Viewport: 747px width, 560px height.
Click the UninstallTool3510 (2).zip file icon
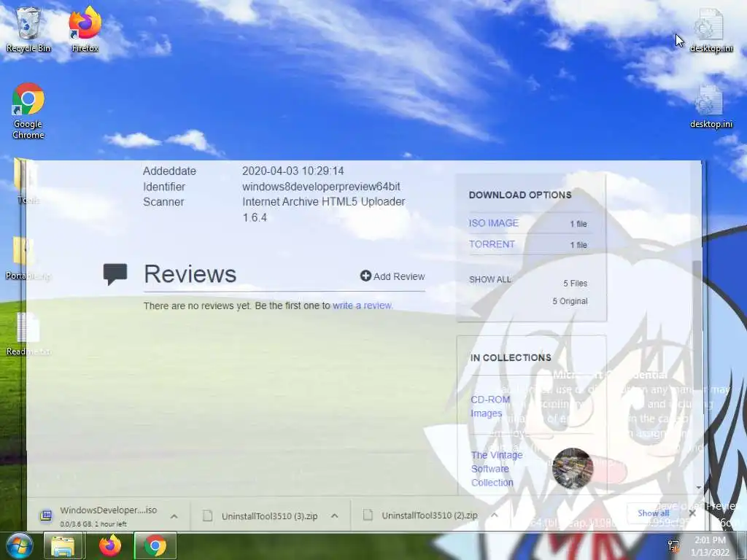[x=368, y=516]
